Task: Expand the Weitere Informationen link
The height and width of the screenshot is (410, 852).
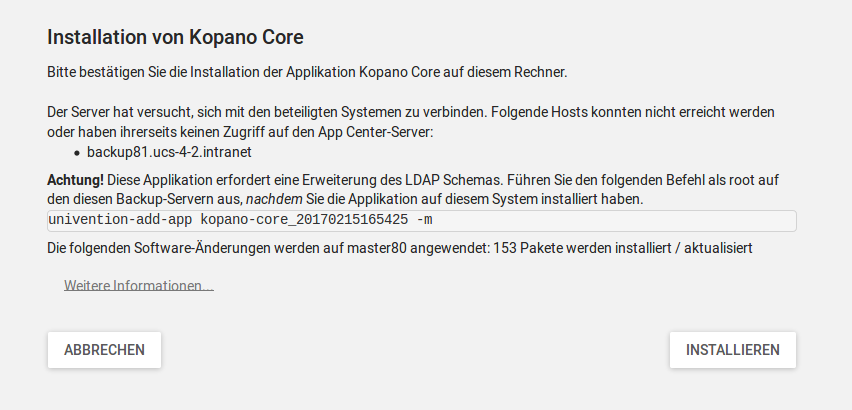Action: click(139, 286)
